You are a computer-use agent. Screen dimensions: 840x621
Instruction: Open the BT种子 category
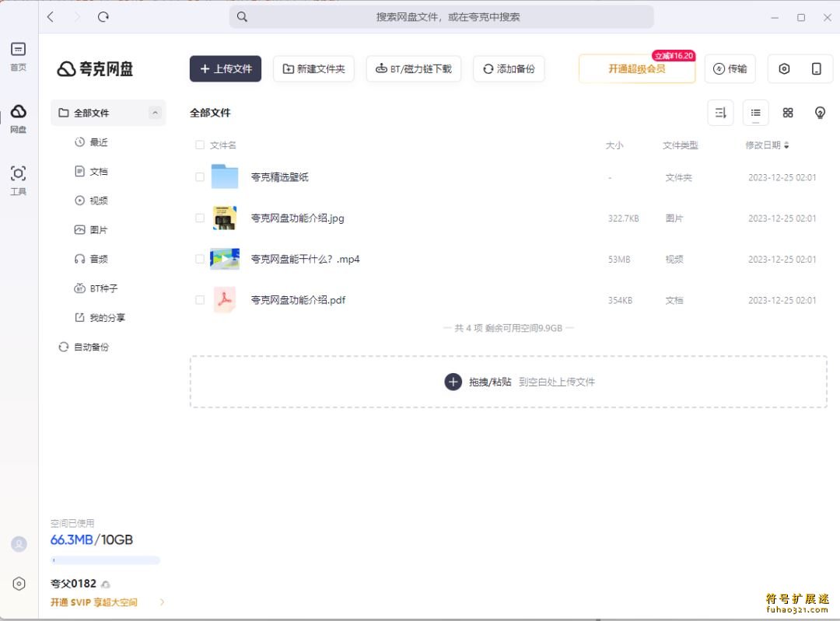coord(96,288)
